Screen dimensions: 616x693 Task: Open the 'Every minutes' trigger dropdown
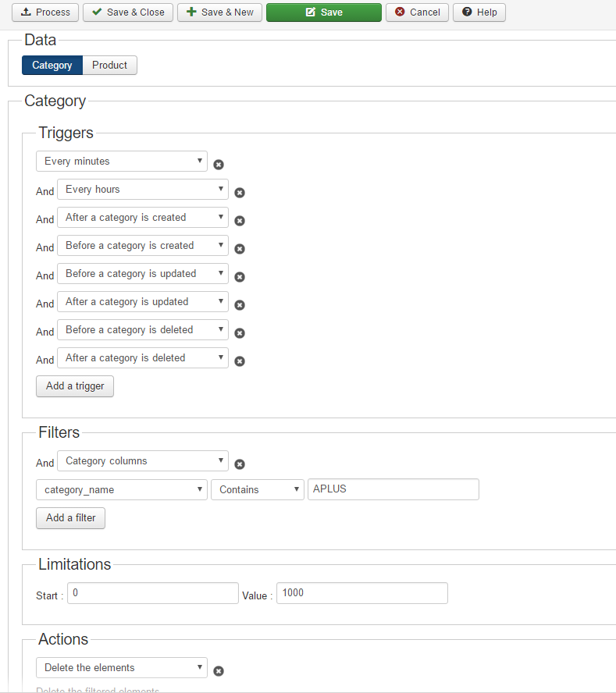(122, 162)
